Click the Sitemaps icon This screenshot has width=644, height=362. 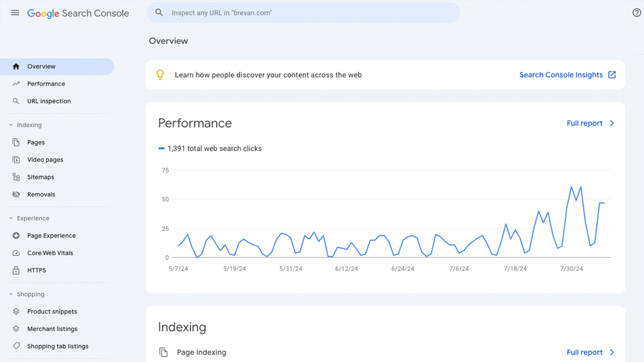click(x=16, y=177)
